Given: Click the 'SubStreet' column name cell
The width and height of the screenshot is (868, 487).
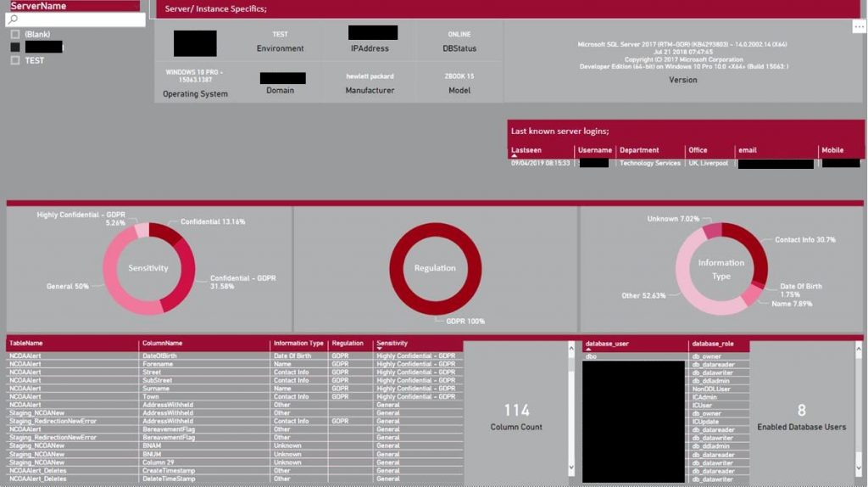Looking at the screenshot, I should point(157,380).
